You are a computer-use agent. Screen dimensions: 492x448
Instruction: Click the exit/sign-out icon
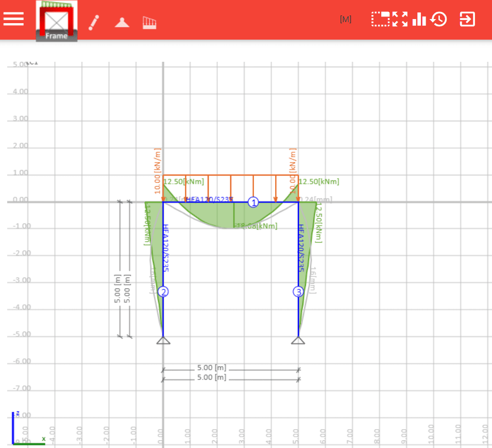point(466,20)
